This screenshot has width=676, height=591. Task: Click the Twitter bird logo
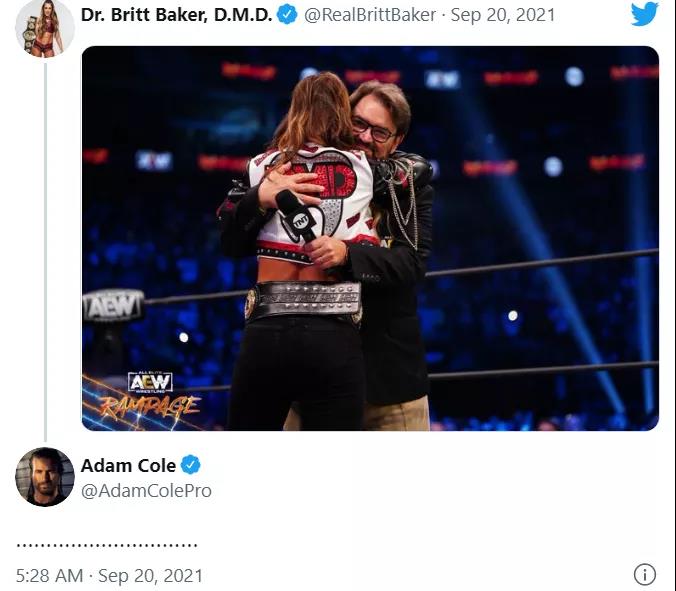tap(645, 14)
